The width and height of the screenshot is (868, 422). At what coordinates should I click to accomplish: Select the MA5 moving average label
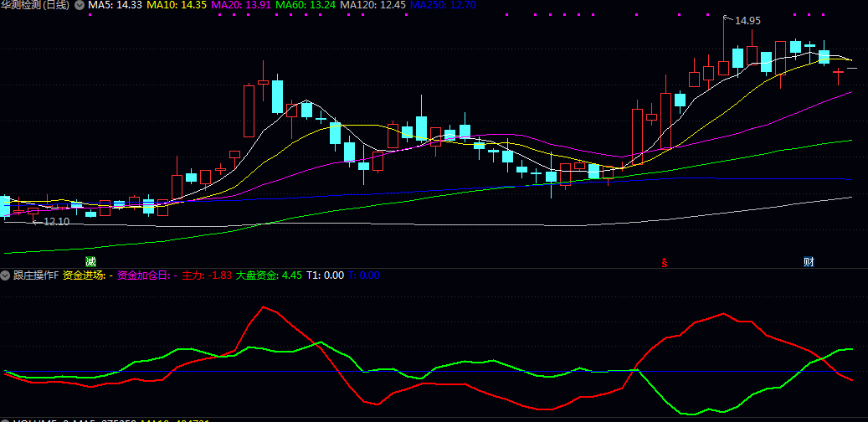point(115,5)
